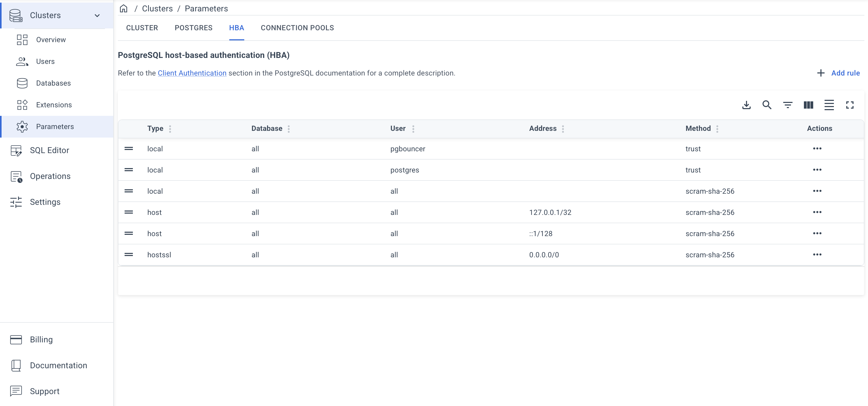Open actions menu for hostssl rule

pyautogui.click(x=817, y=255)
